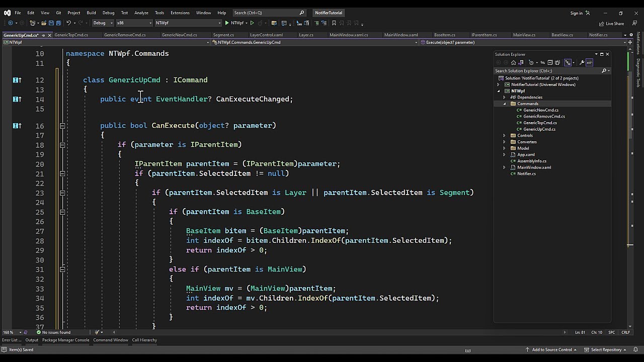Close the GenericUpCmd.cs tab

point(49,35)
